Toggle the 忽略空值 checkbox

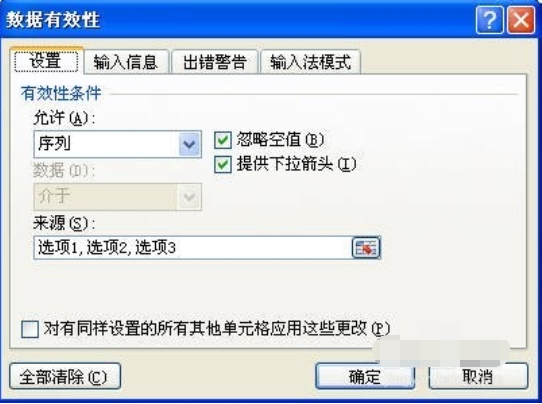223,140
